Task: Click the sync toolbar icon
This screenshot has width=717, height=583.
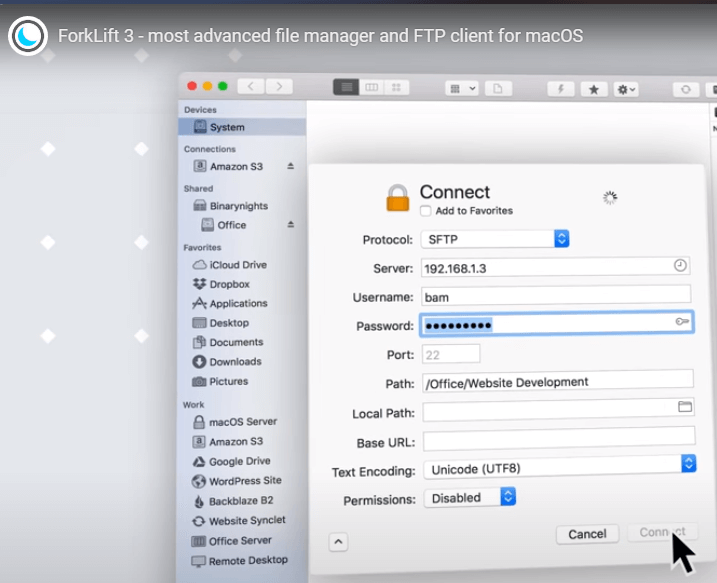Action: pyautogui.click(x=686, y=89)
